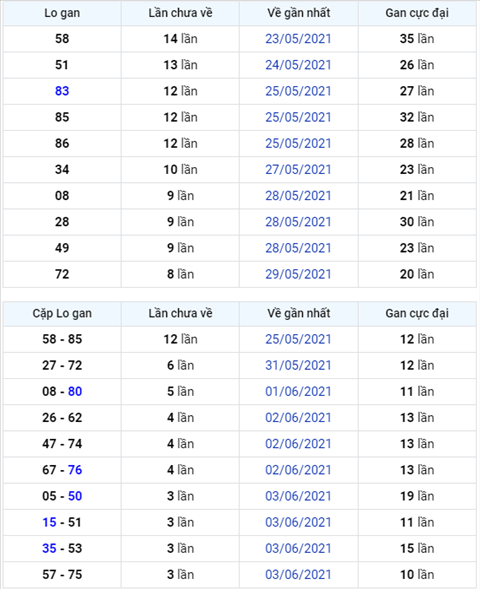Select lo gan number 58 cell
The image size is (480, 589).
pyautogui.click(x=62, y=39)
